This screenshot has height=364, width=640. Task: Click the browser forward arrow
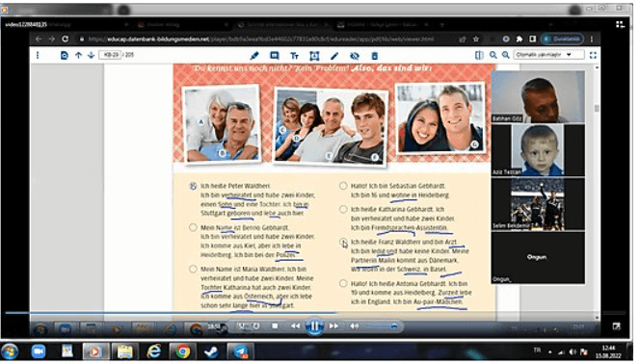51,39
